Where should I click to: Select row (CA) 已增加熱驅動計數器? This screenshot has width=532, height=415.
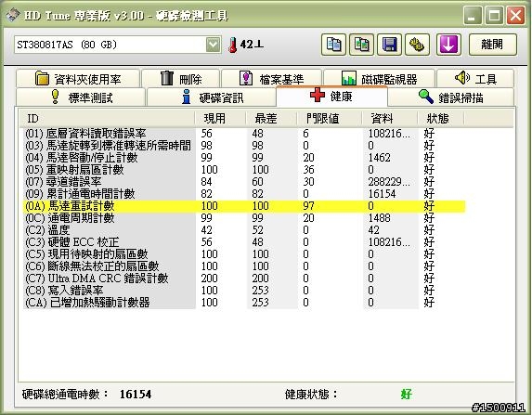244,303
